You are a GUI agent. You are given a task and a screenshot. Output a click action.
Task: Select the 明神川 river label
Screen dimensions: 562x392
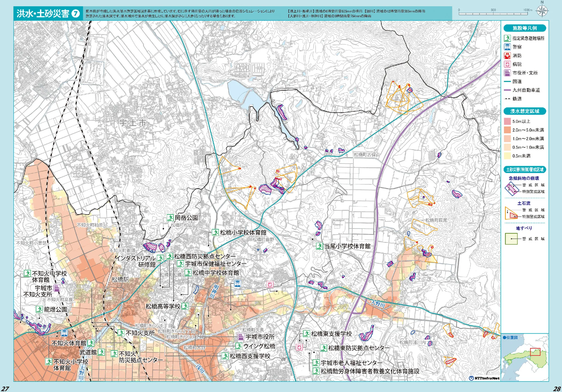point(214,291)
